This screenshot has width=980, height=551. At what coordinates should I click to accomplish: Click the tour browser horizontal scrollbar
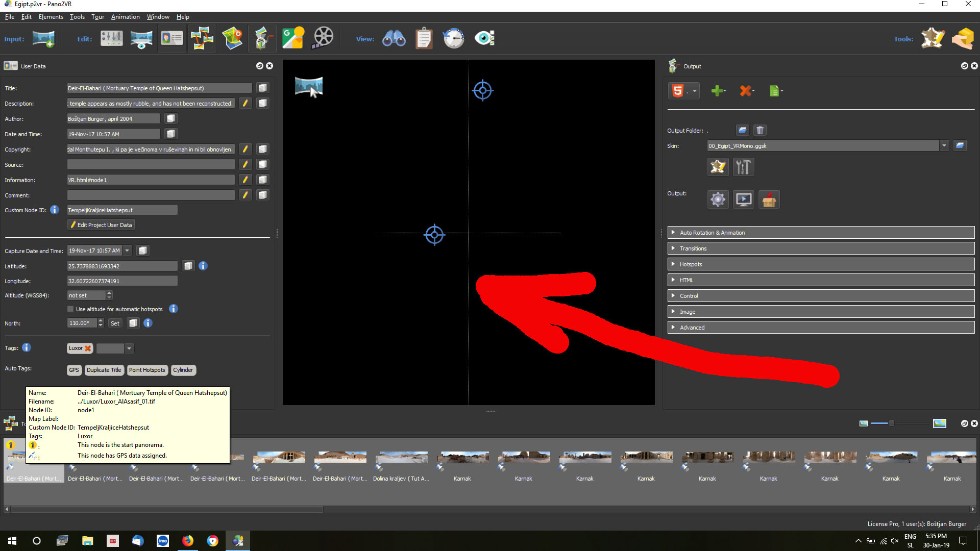pyautogui.click(x=167, y=509)
